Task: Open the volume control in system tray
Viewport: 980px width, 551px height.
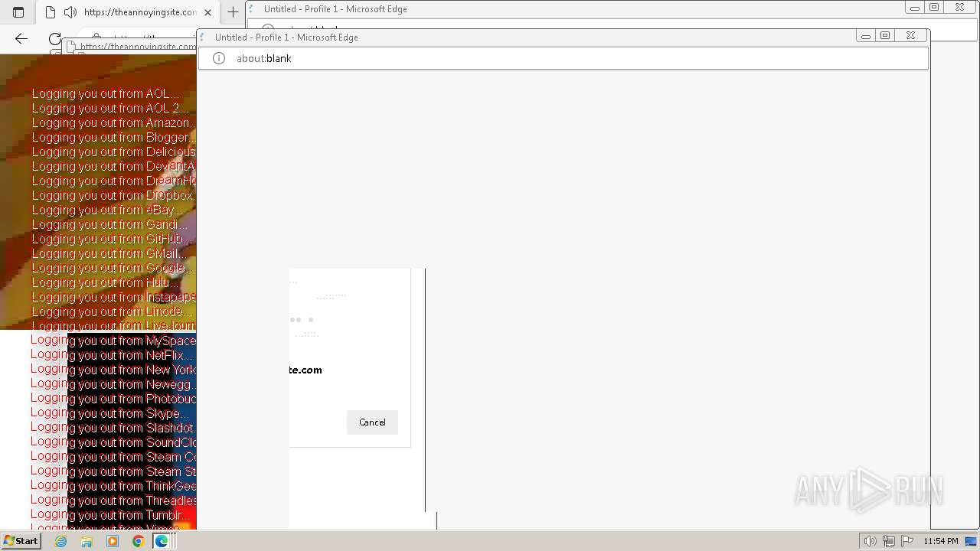Action: (x=870, y=541)
